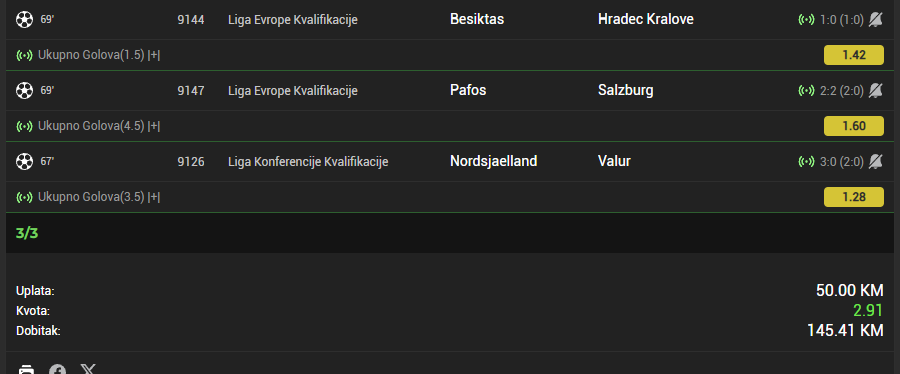This screenshot has height=374, width=900.
Task: Select the 1.60 odds button
Action: tap(854, 126)
